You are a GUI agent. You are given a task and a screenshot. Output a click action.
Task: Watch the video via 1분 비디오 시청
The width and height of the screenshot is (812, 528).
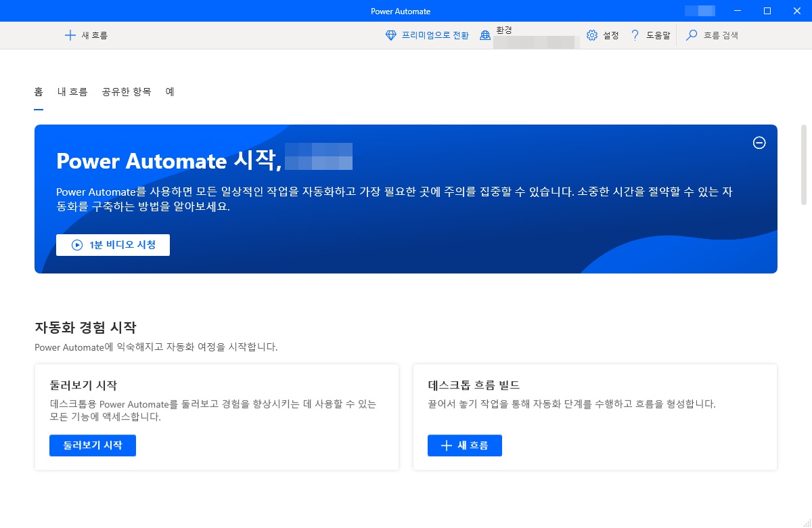[112, 245]
